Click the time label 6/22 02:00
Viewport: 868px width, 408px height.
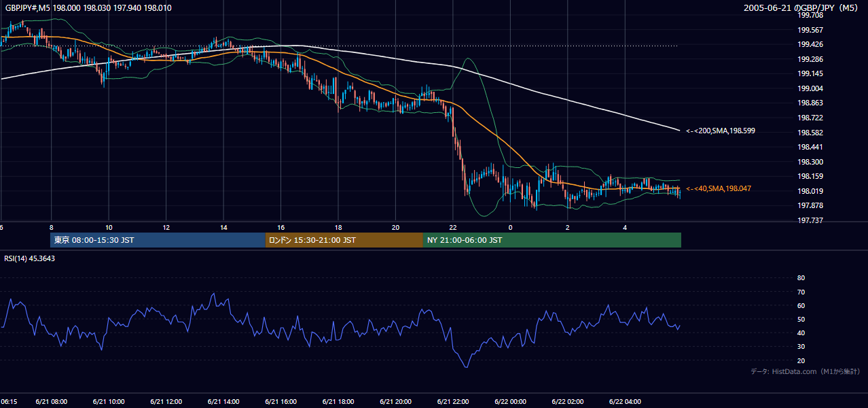click(x=568, y=402)
